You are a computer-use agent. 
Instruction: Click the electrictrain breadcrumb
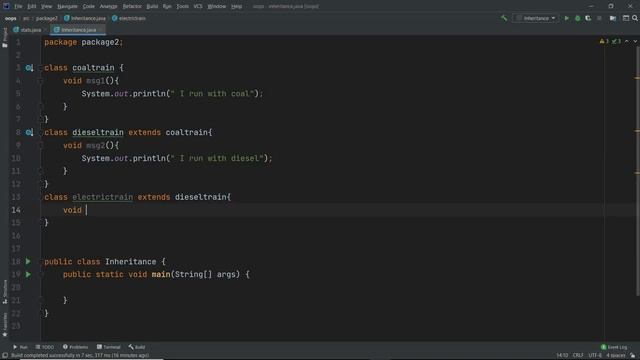[x=129, y=18]
